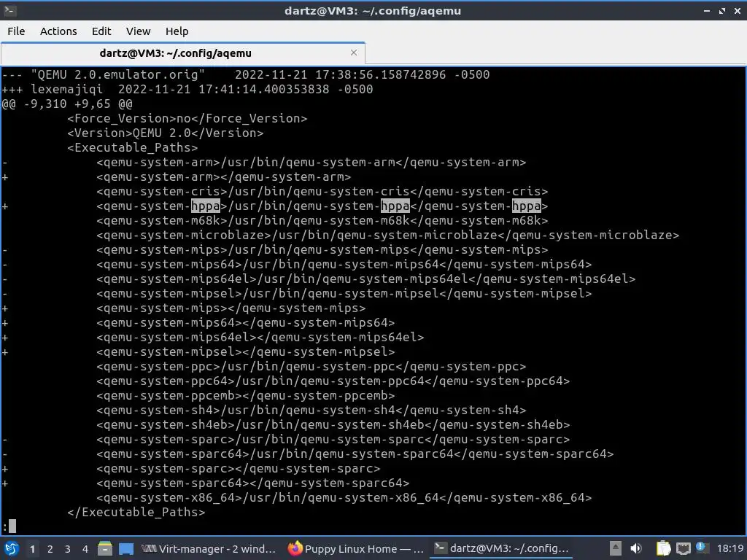Viewport: 747px width, 560px height.
Task: Open the update notifier tray icon
Action: coord(702,548)
